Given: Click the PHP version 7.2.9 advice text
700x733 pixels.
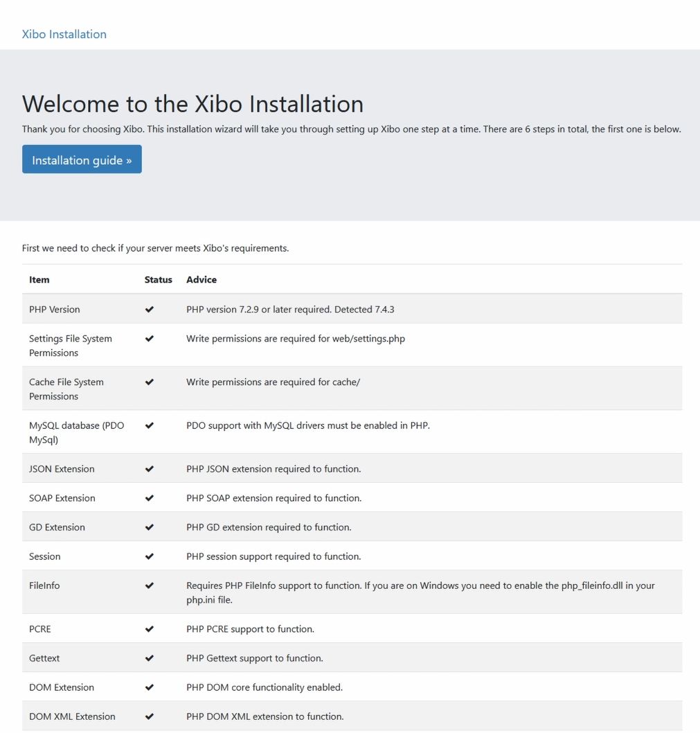Looking at the screenshot, I should coord(290,310).
